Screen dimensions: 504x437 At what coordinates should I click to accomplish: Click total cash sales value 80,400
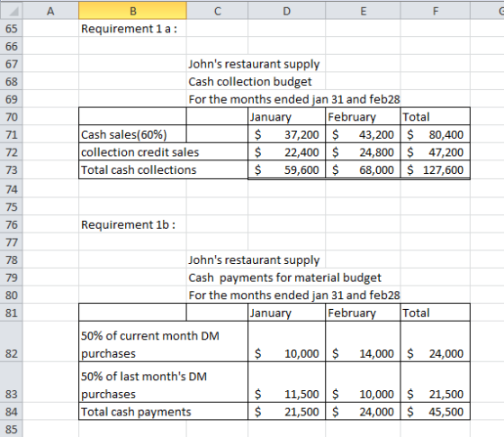[x=436, y=134]
